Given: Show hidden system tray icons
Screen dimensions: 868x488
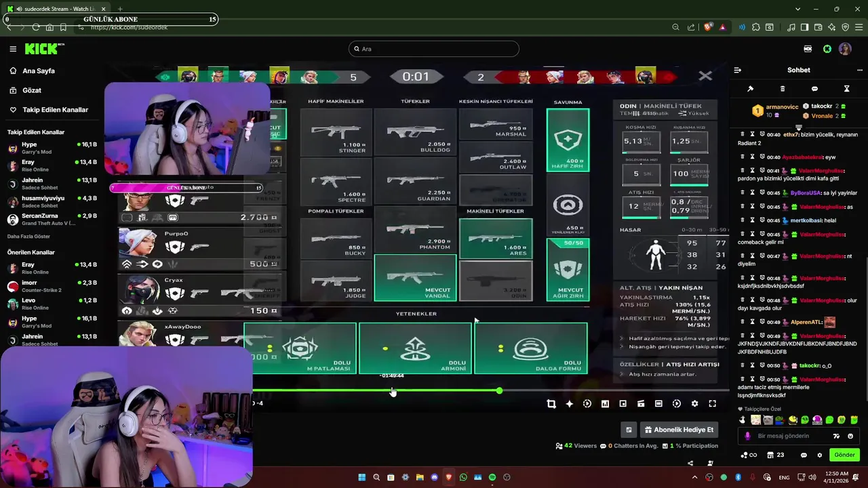Looking at the screenshot, I should pos(694,477).
